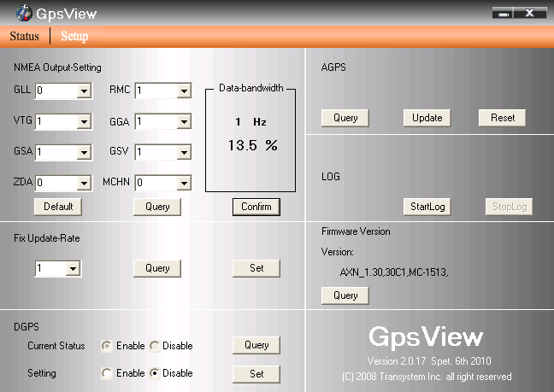This screenshot has height=392, width=554.
Task: Select Disable radio for DGPS Setting
Action: coord(155,373)
